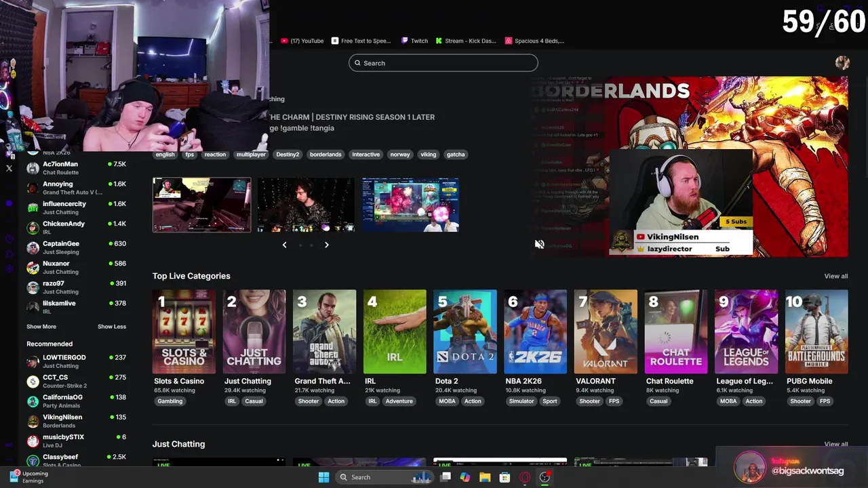Switch to Opera browser in taskbar
868x488 pixels.
525,477
